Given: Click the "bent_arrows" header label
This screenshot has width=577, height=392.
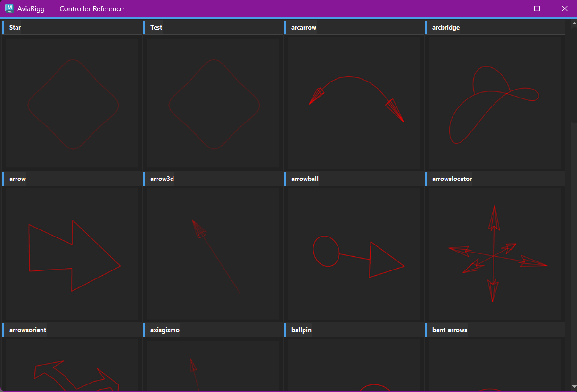Looking at the screenshot, I should click(449, 330).
